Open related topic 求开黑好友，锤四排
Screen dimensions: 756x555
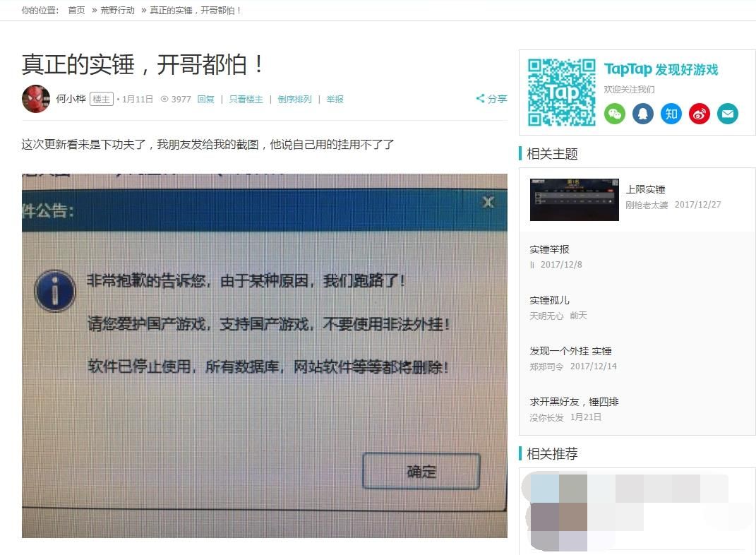[574, 402]
